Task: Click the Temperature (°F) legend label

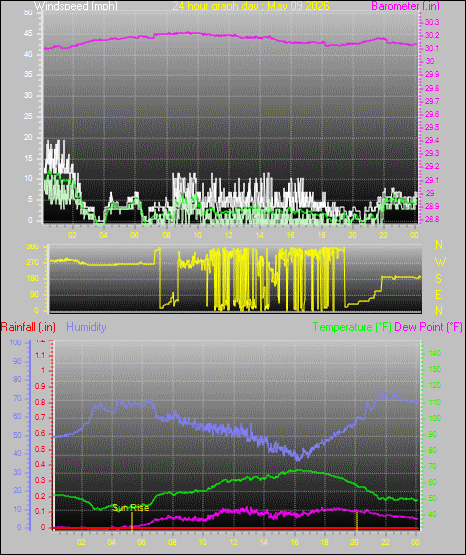Action: (x=352, y=327)
